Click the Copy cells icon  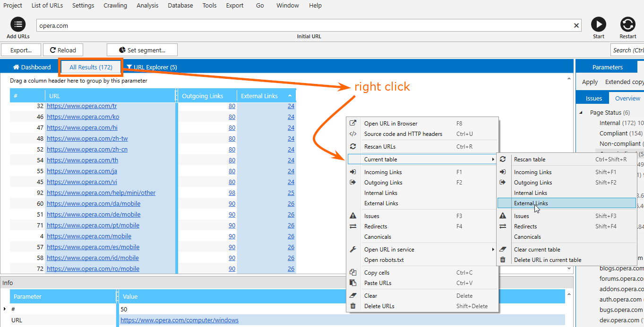click(x=352, y=272)
